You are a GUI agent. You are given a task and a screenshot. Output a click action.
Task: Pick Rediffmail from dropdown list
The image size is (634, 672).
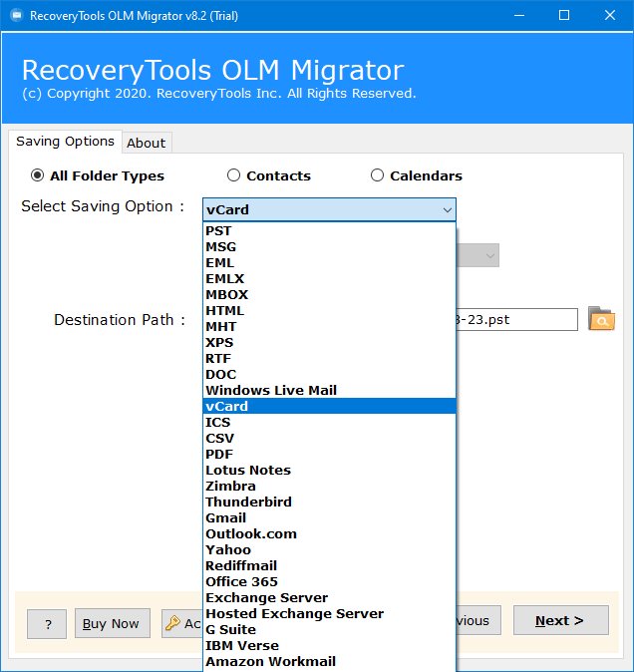click(329, 565)
